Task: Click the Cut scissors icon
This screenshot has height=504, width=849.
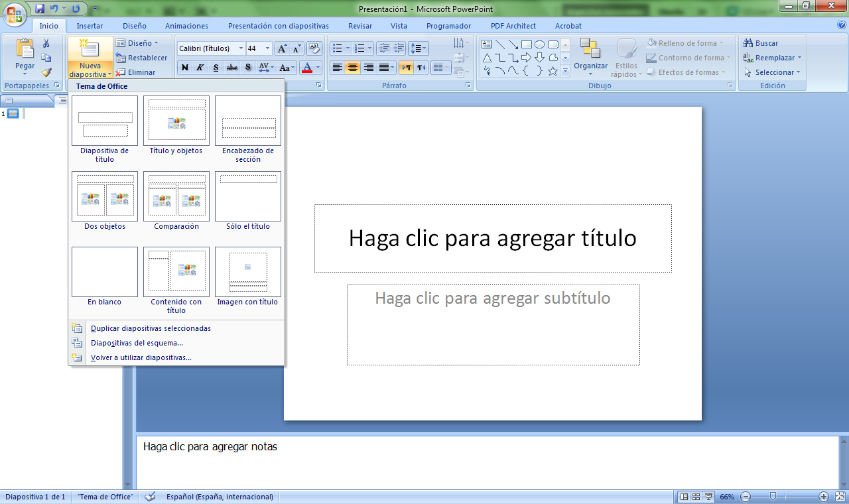Action: 46,43
